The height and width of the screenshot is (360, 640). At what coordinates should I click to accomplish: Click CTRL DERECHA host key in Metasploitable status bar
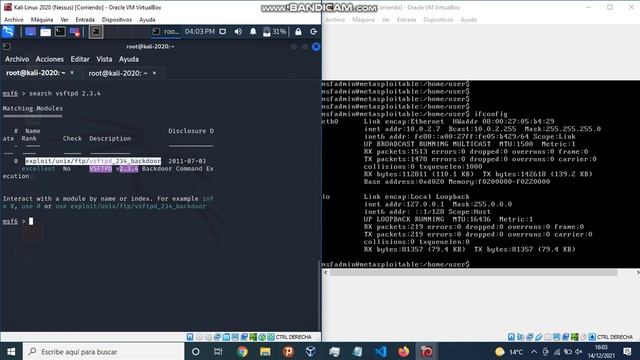coord(615,337)
